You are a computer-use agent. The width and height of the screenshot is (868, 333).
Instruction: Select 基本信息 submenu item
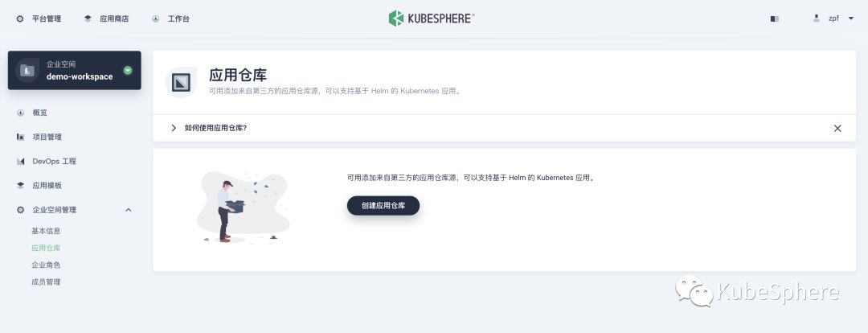click(46, 231)
